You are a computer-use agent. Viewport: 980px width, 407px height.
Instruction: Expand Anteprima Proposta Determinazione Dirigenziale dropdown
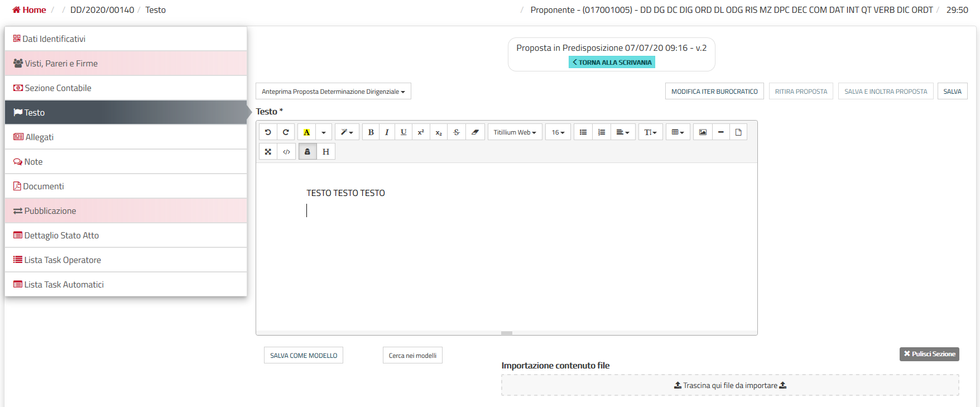coord(333,92)
